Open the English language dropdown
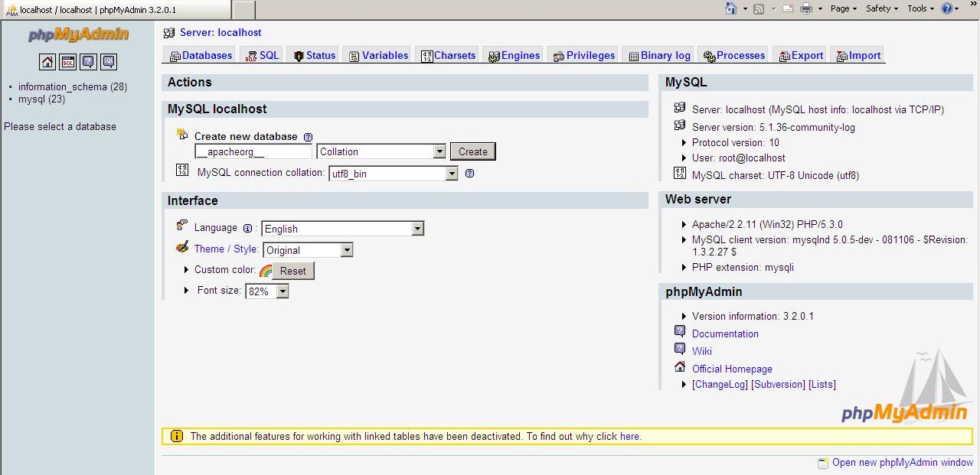Image resolution: width=980 pixels, height=475 pixels. click(x=343, y=229)
